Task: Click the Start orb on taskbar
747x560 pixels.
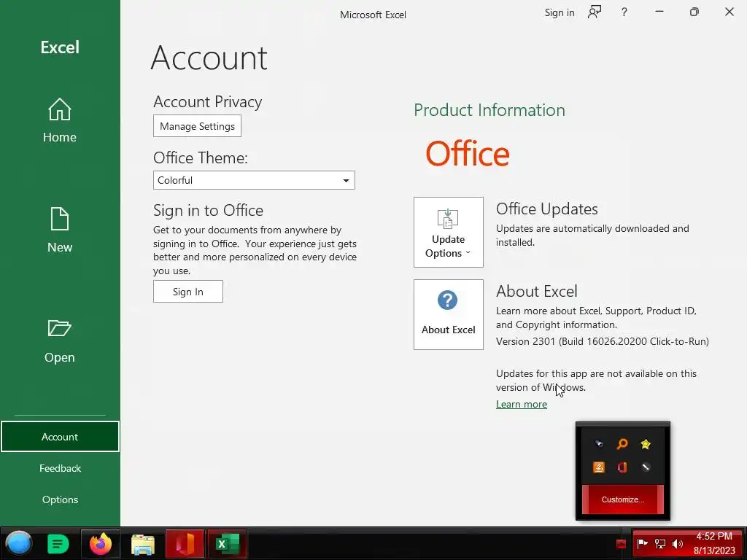Action: click(x=19, y=543)
